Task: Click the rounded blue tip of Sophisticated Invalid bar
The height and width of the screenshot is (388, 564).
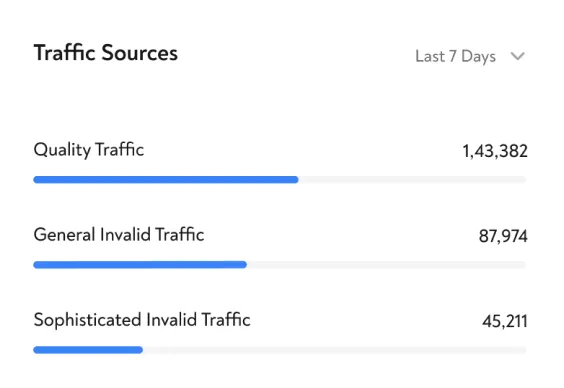Action: pyautogui.click(x=140, y=350)
